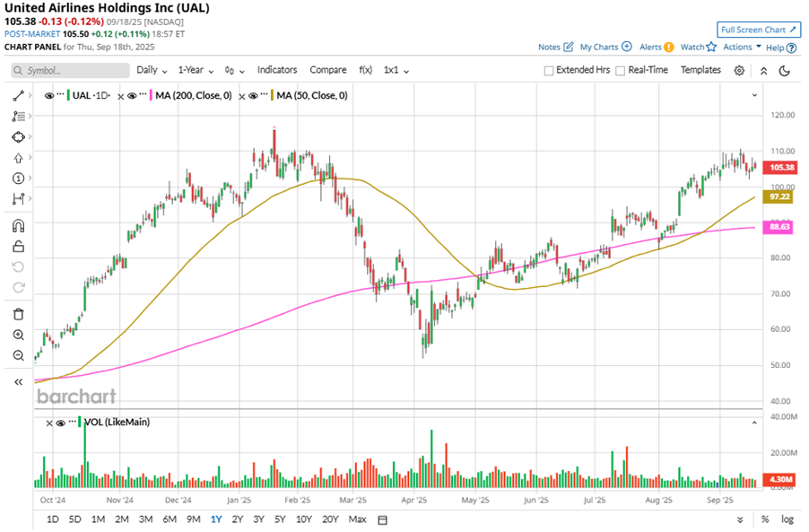Screen dimensions: 809x532
Task: Hide the VOL indicator
Action: point(61,423)
